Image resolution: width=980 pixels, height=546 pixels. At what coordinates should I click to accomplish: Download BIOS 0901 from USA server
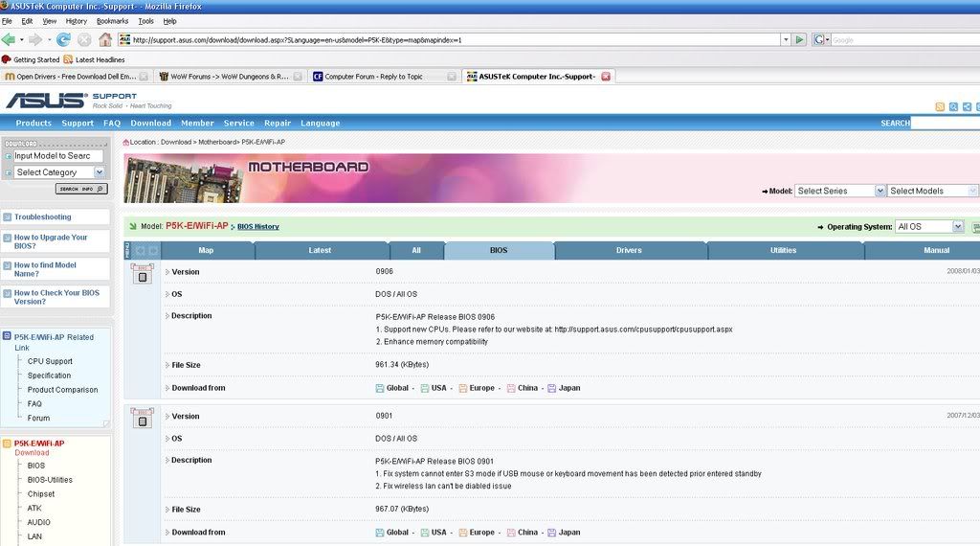tap(434, 533)
